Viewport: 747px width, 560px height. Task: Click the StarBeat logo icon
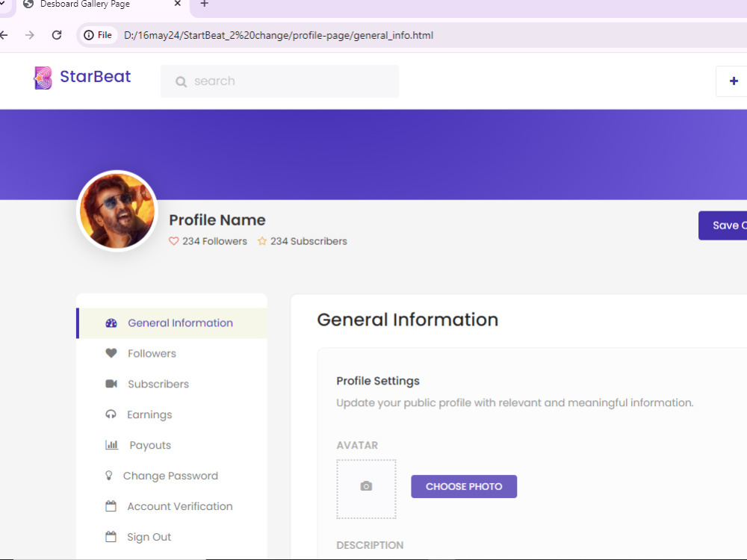click(43, 78)
